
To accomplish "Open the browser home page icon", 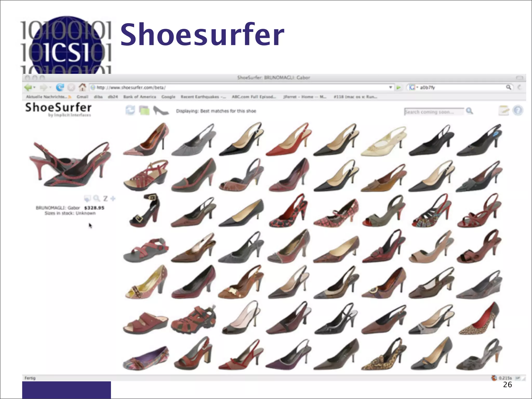I will coord(83,87).
